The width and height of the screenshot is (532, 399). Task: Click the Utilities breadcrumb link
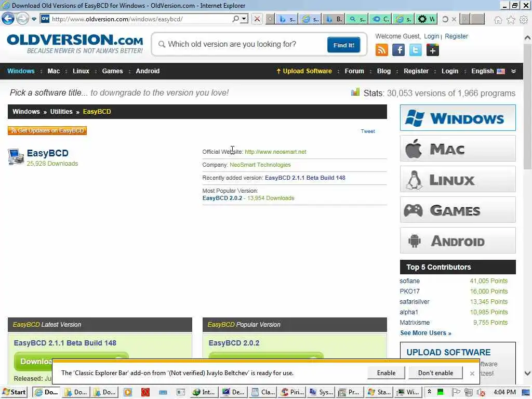click(x=61, y=112)
